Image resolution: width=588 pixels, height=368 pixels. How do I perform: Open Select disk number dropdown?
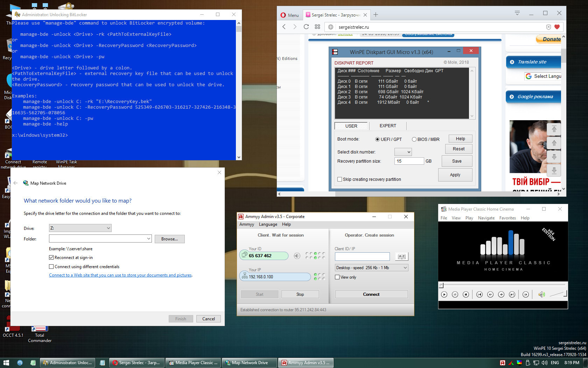pyautogui.click(x=403, y=152)
